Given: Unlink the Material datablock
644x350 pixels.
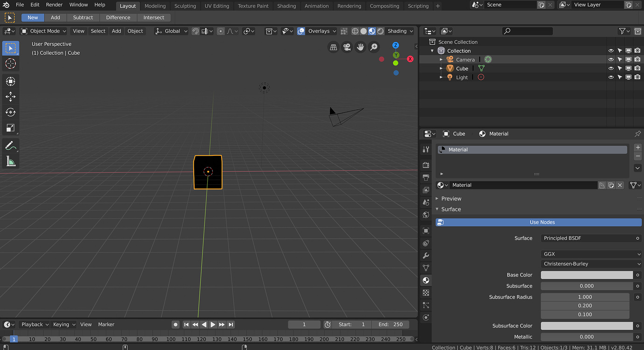Looking at the screenshot, I should click(620, 185).
